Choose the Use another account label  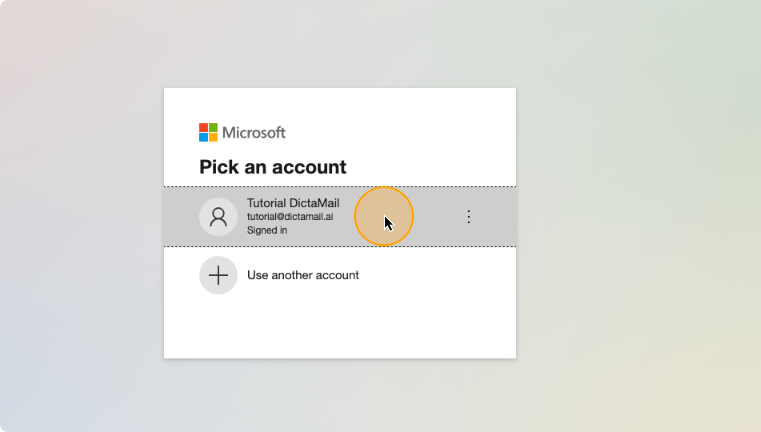pyautogui.click(x=303, y=275)
